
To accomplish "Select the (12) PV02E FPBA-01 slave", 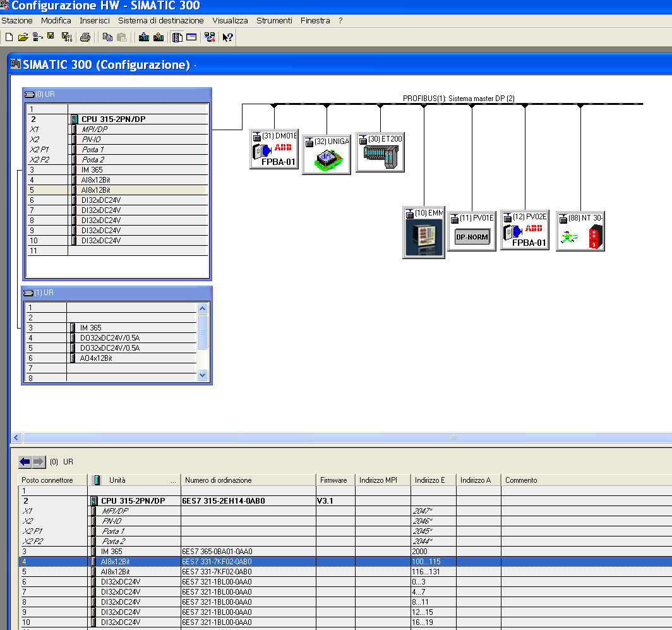I will [x=525, y=230].
